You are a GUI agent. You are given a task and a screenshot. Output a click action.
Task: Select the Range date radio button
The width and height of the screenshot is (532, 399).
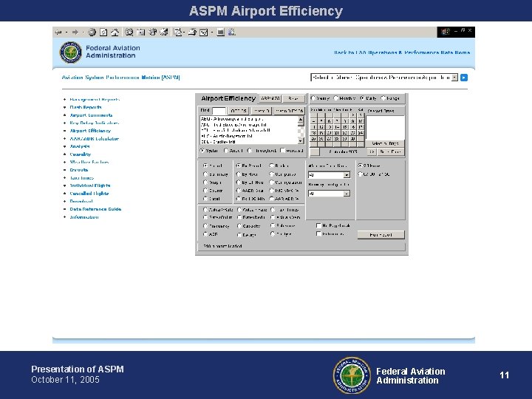tap(383, 98)
